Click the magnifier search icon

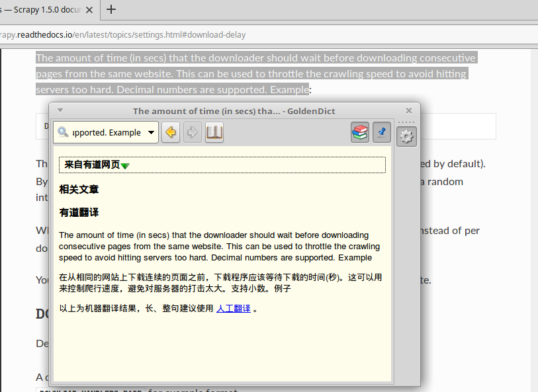[63, 132]
